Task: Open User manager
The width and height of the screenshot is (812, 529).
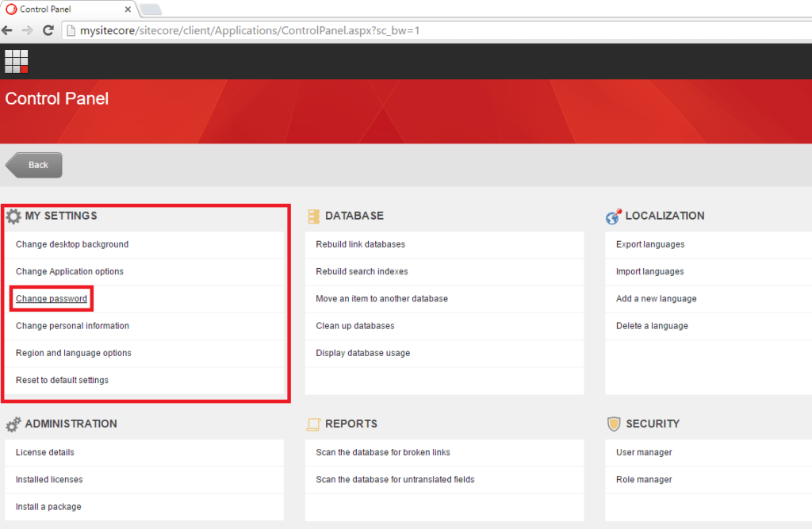Action: pos(644,452)
